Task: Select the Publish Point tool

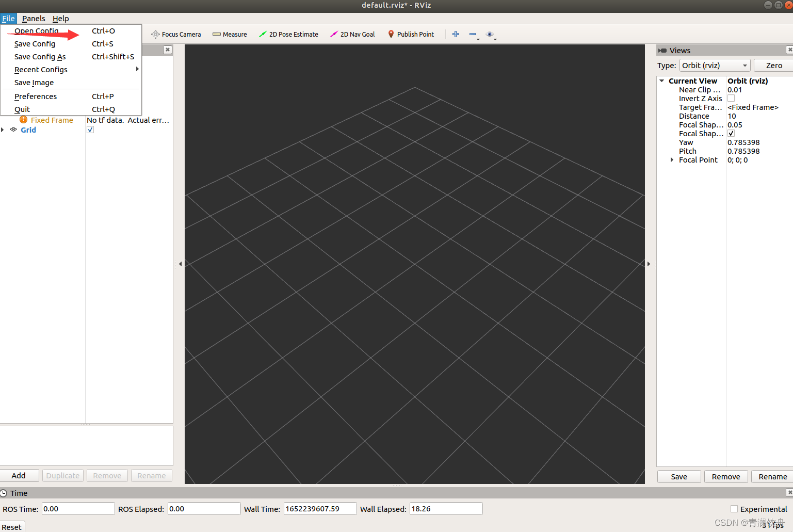Action: point(411,35)
